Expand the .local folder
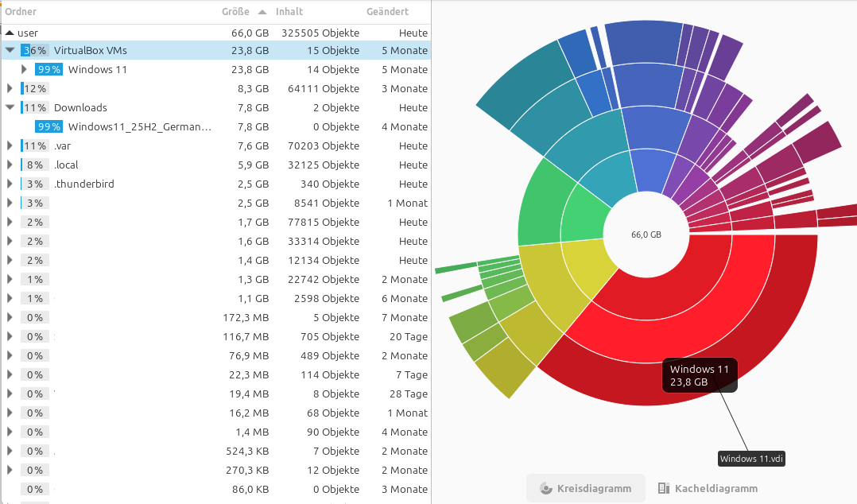 pyautogui.click(x=10, y=165)
